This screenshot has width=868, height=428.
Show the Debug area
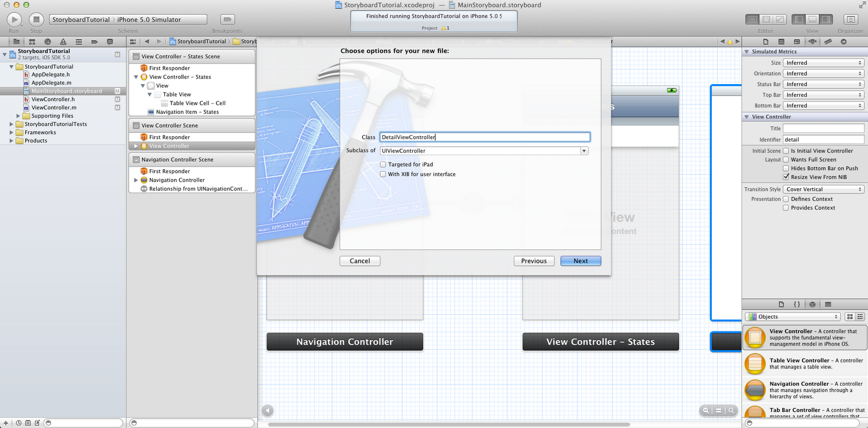coord(812,20)
